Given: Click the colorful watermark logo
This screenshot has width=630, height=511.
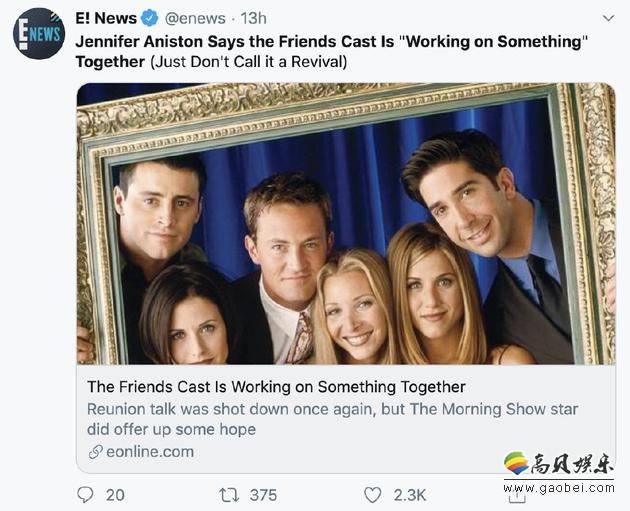Looking at the screenshot, I should pyautogui.click(x=516, y=463).
